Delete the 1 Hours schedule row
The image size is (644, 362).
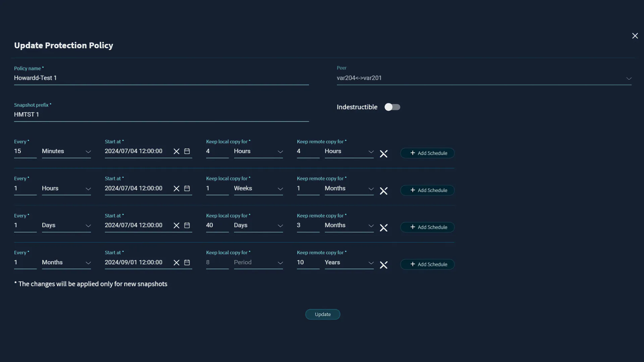(383, 191)
